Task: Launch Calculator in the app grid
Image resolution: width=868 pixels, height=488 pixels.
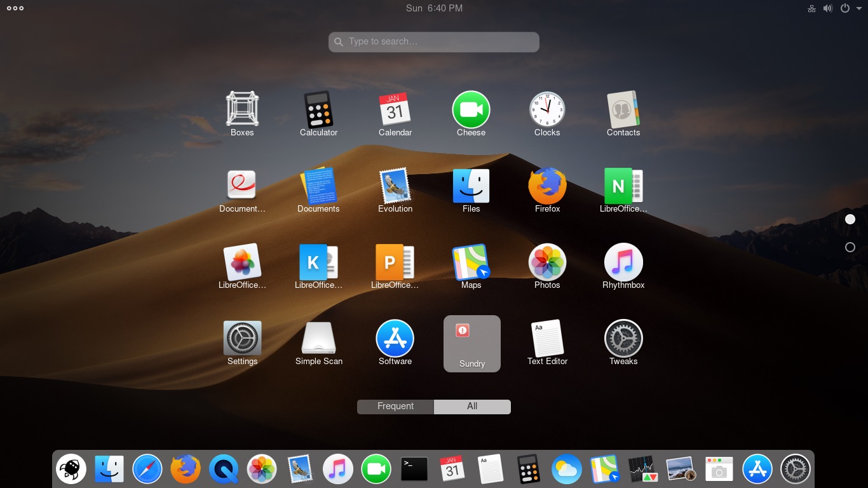Action: coord(318,114)
